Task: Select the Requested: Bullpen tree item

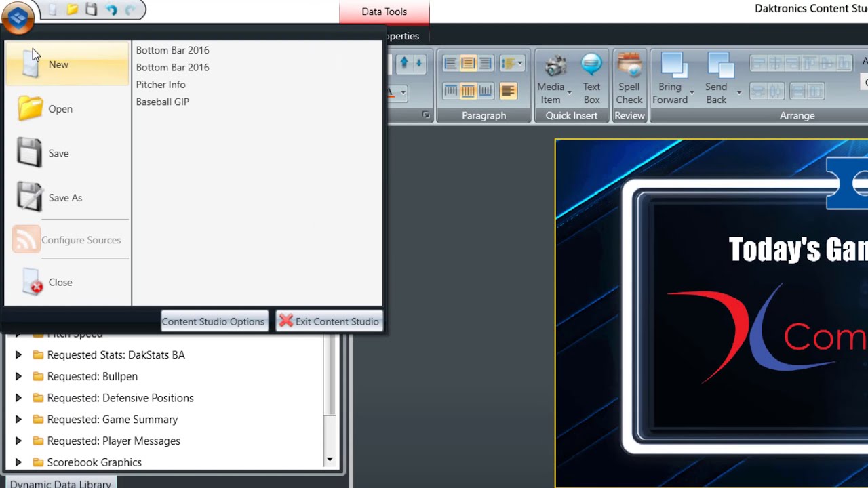Action: [92, 376]
